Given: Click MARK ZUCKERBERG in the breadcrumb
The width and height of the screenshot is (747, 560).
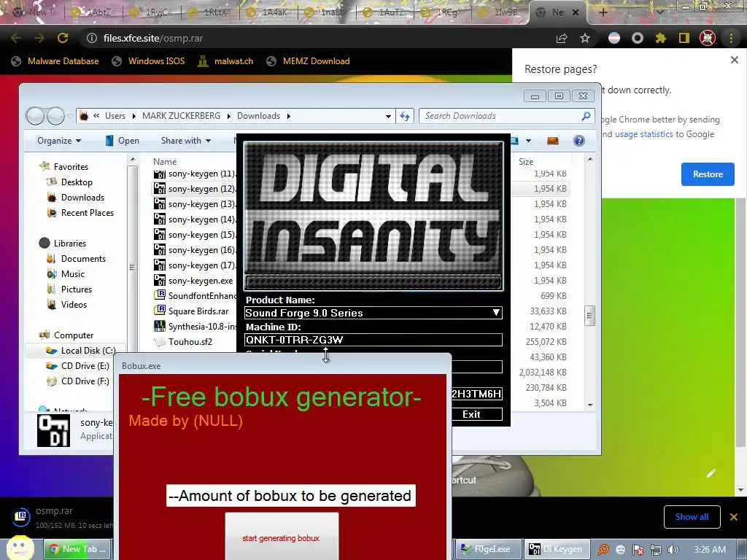Looking at the screenshot, I should pyautogui.click(x=181, y=116).
